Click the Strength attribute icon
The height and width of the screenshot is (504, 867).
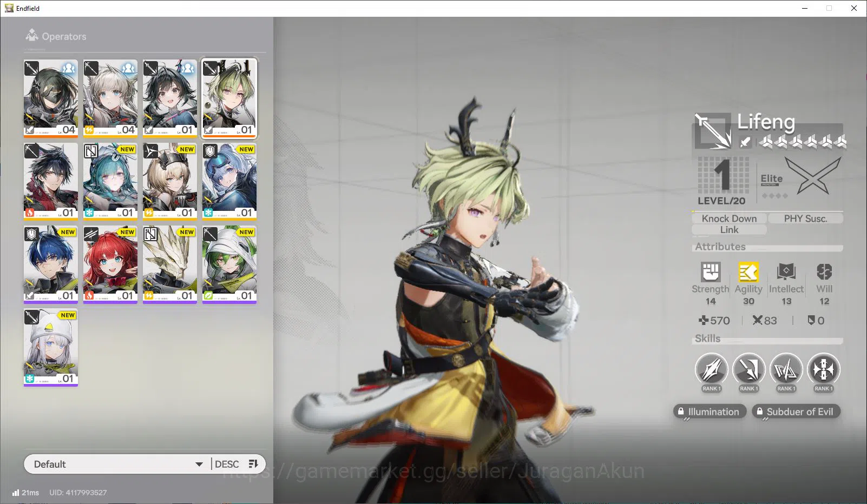click(711, 271)
